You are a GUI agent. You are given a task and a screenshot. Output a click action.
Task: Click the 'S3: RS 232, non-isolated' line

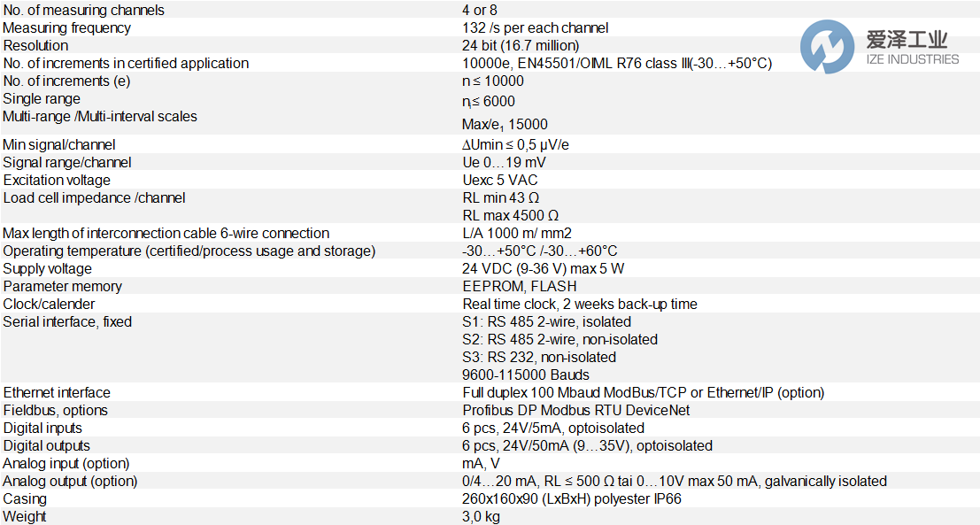tap(539, 357)
